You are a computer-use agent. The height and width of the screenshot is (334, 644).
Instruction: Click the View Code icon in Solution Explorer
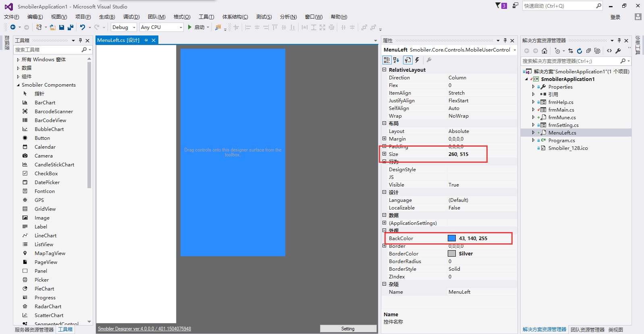click(x=609, y=51)
